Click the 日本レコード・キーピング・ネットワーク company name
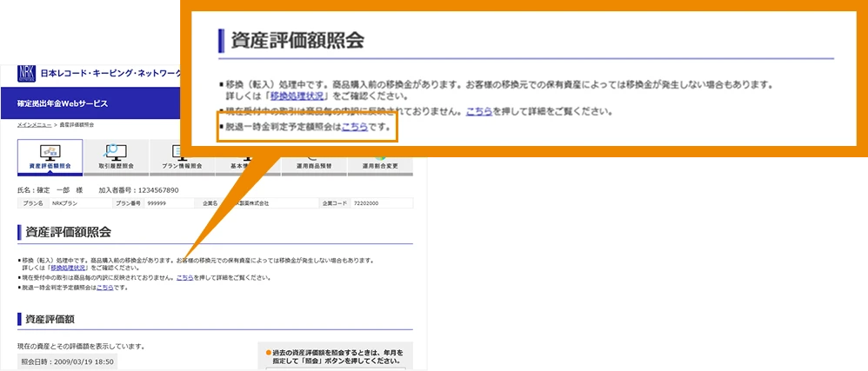The width and height of the screenshot is (868, 371). coord(110,74)
